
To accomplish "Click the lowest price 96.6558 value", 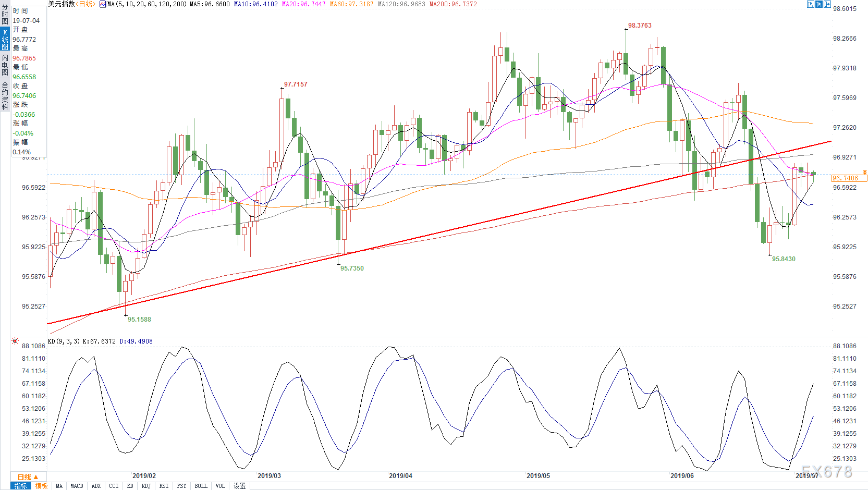I will click(25, 77).
